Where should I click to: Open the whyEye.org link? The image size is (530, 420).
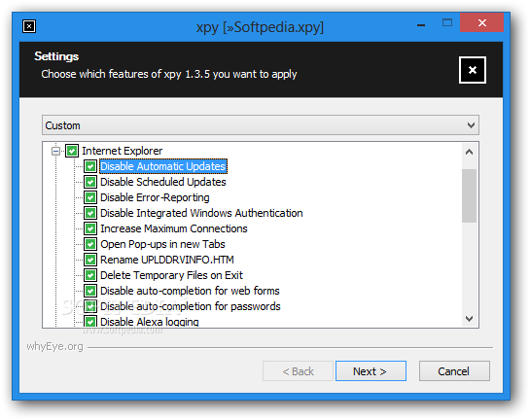(54, 346)
